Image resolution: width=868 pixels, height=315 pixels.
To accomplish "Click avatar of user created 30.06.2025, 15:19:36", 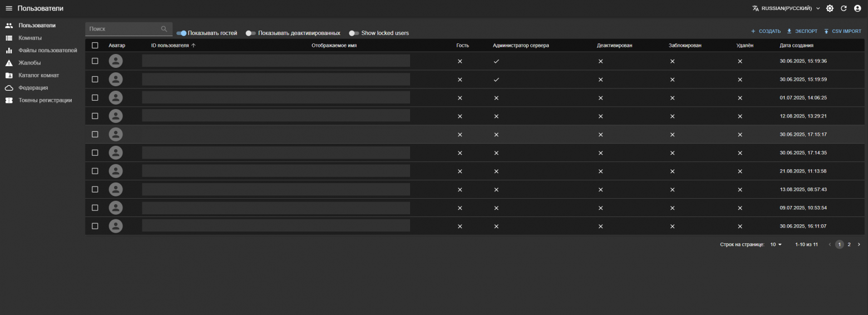I will pyautogui.click(x=115, y=61).
